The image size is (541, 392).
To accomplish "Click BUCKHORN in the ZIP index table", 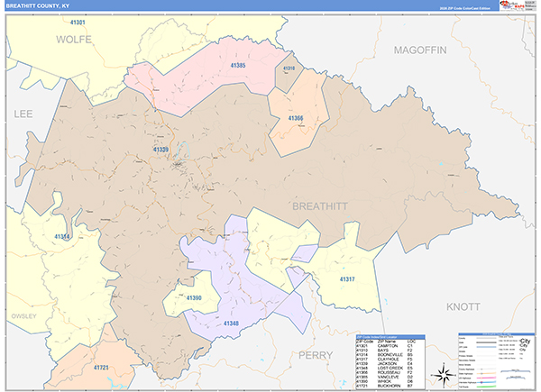I will (389, 386).
